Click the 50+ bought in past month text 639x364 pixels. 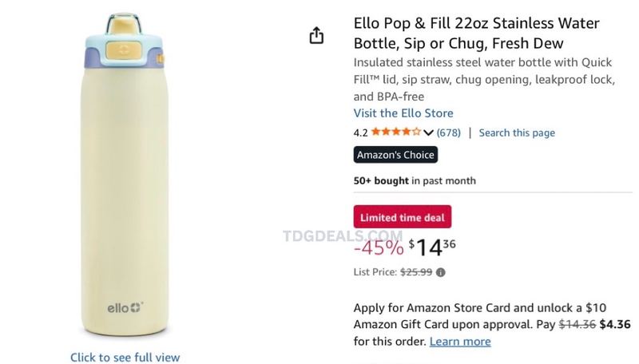point(415,180)
